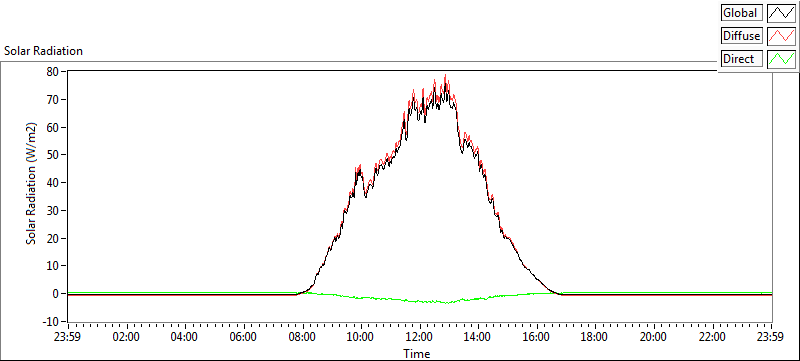This screenshot has width=800, height=361.
Task: Click the 20:00 time axis label
Action: (654, 337)
